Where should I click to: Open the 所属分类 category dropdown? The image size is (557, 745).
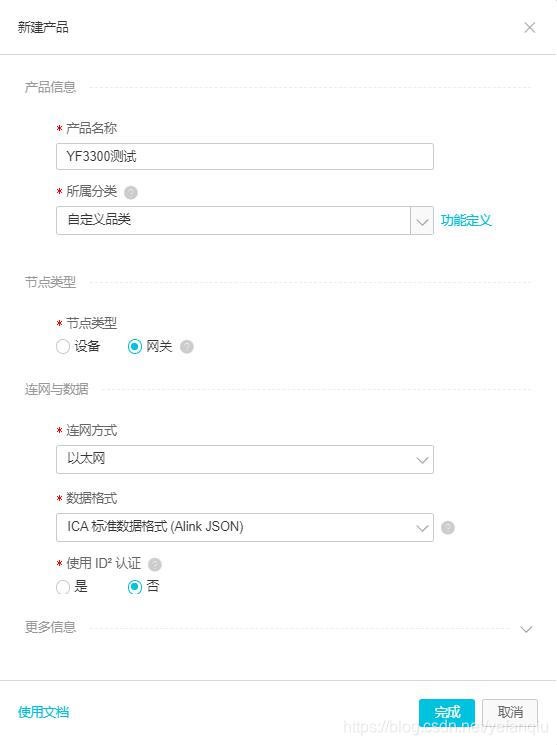(245, 220)
